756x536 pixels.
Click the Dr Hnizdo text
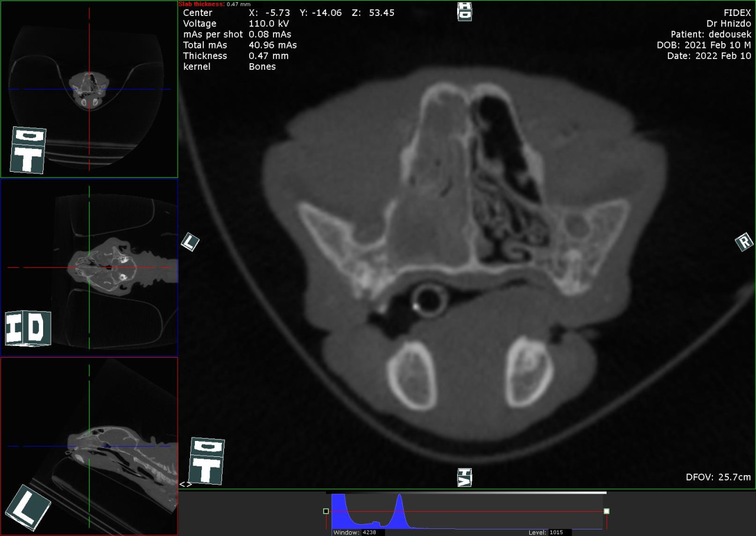[729, 24]
